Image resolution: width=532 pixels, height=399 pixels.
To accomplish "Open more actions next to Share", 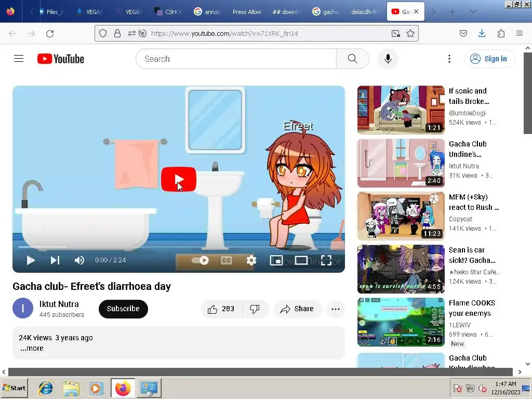I will tap(336, 309).
